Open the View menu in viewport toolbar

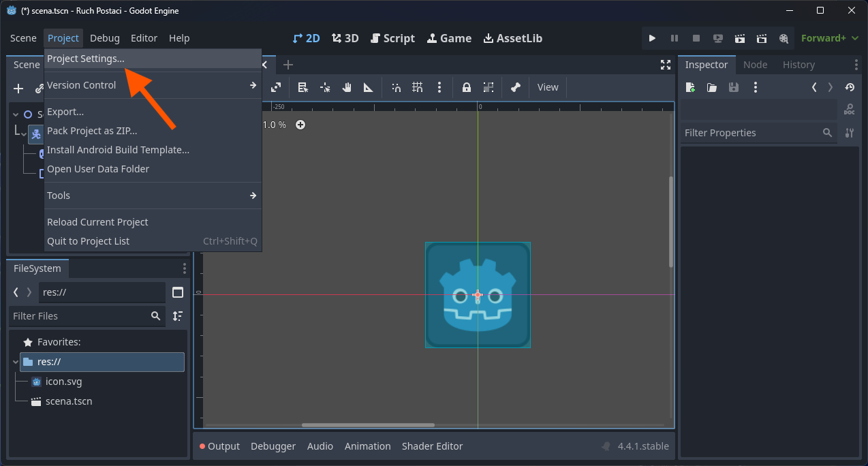[548, 87]
